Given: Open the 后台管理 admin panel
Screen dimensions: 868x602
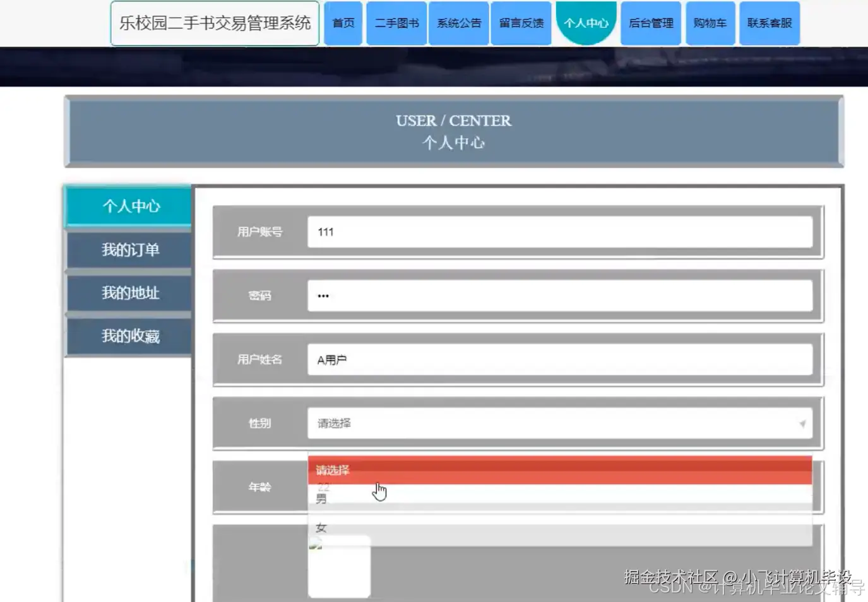Looking at the screenshot, I should tap(650, 23).
